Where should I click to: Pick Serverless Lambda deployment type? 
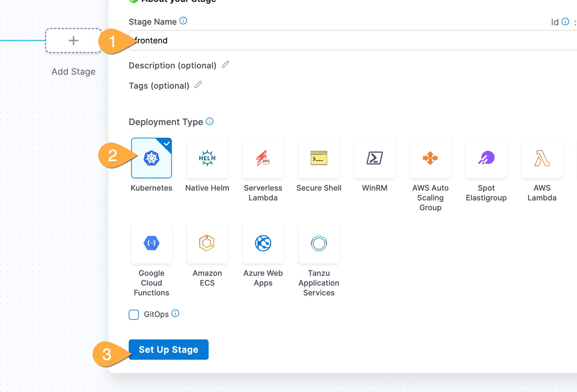pos(263,158)
